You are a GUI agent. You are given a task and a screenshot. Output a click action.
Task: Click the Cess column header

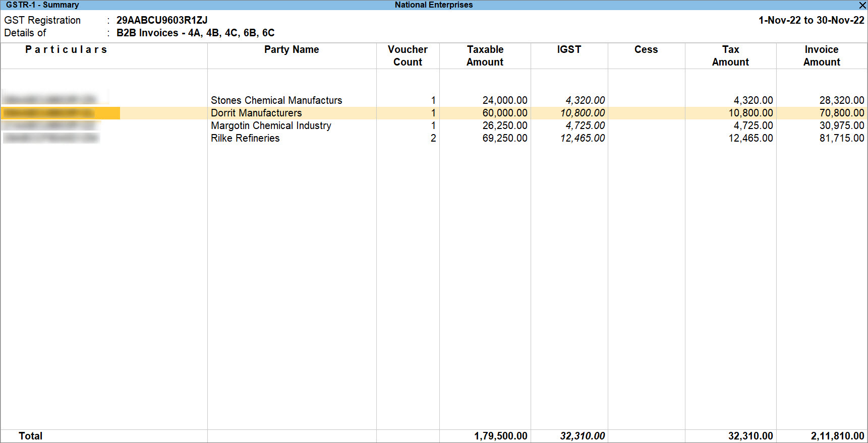(646, 49)
